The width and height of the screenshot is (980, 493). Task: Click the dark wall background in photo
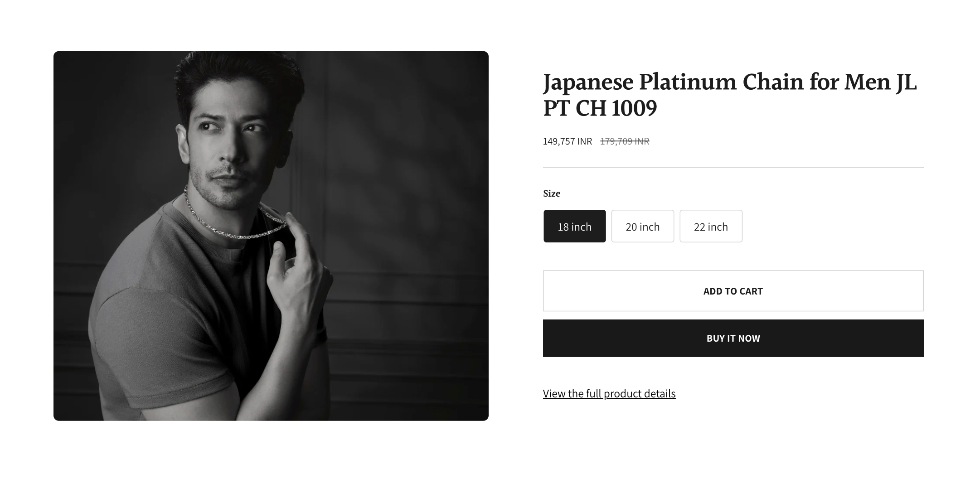(408, 181)
